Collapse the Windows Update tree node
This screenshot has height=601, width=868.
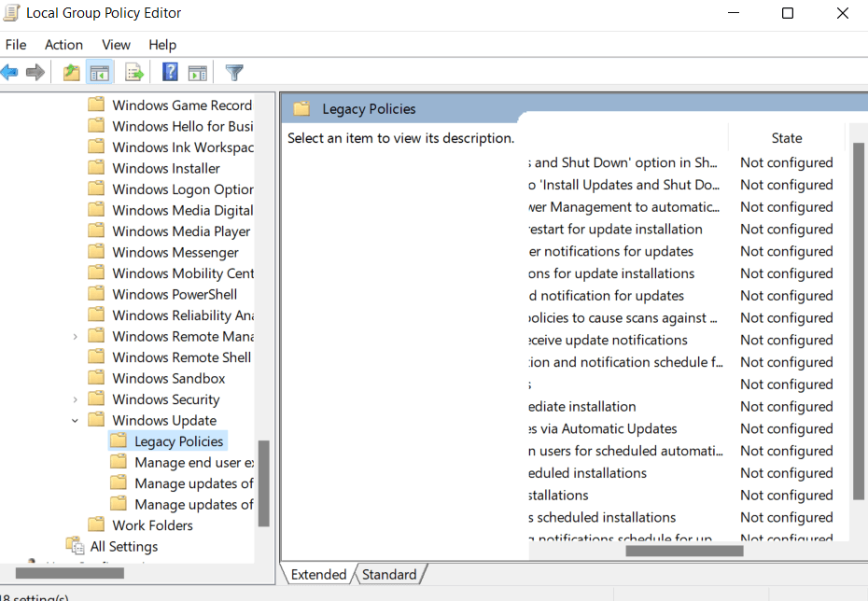[75, 420]
